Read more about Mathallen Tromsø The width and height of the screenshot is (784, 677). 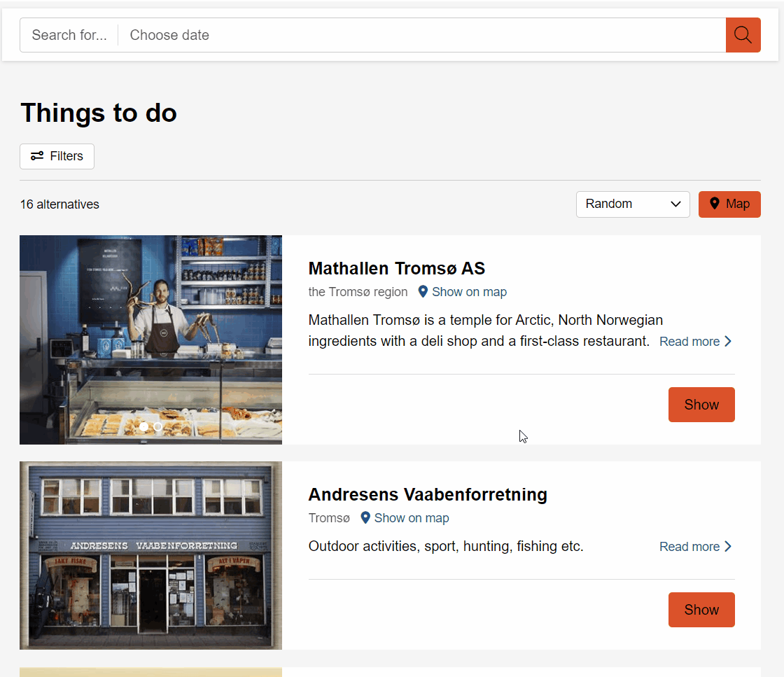tap(695, 342)
